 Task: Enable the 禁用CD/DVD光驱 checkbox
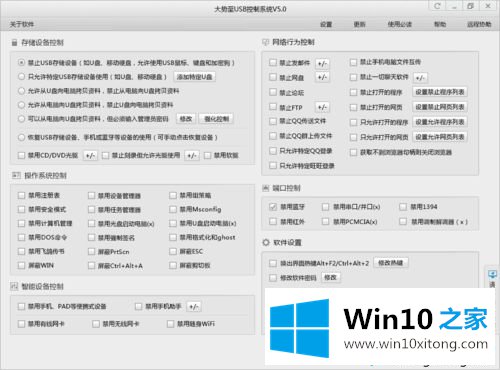pyautogui.click(x=21, y=155)
